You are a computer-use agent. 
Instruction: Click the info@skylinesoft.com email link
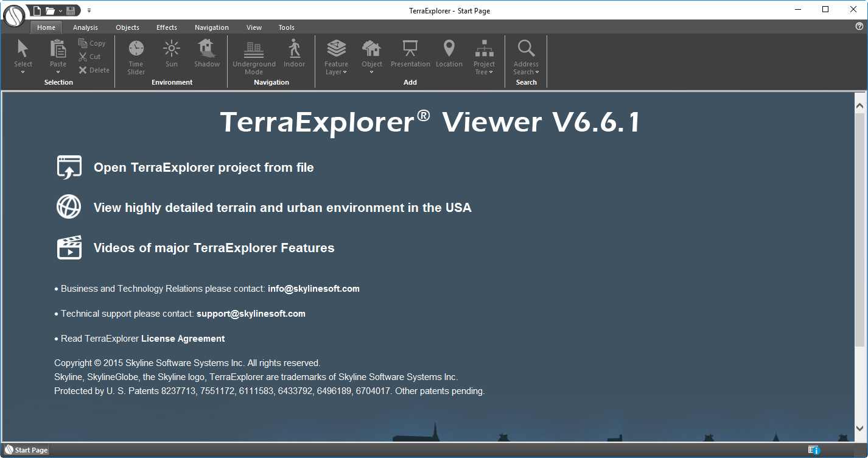coord(313,289)
